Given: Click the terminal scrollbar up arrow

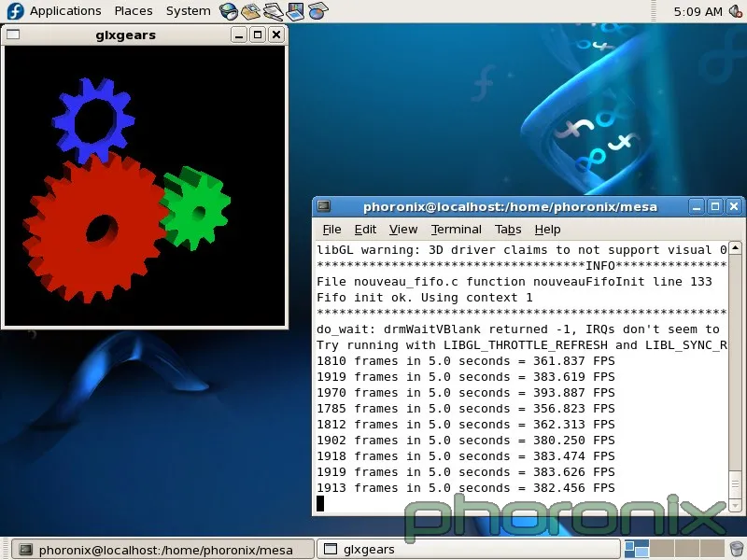Looking at the screenshot, I should [735, 248].
